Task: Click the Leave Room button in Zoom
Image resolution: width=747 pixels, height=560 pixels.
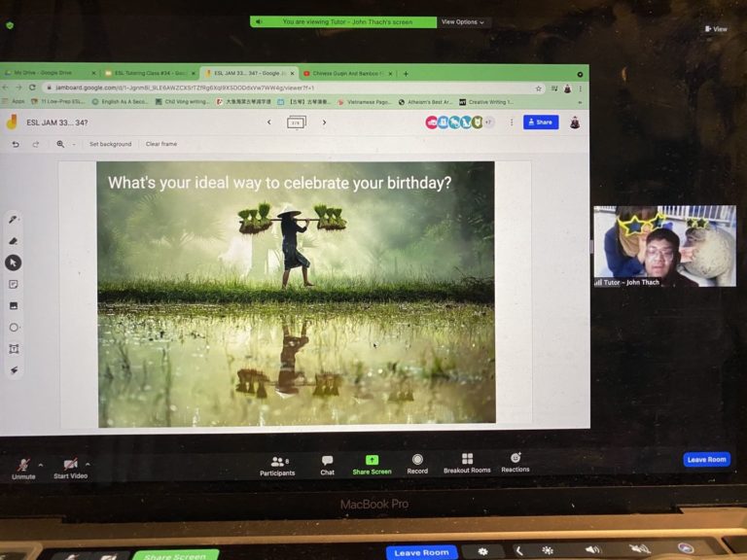Action: [x=706, y=460]
